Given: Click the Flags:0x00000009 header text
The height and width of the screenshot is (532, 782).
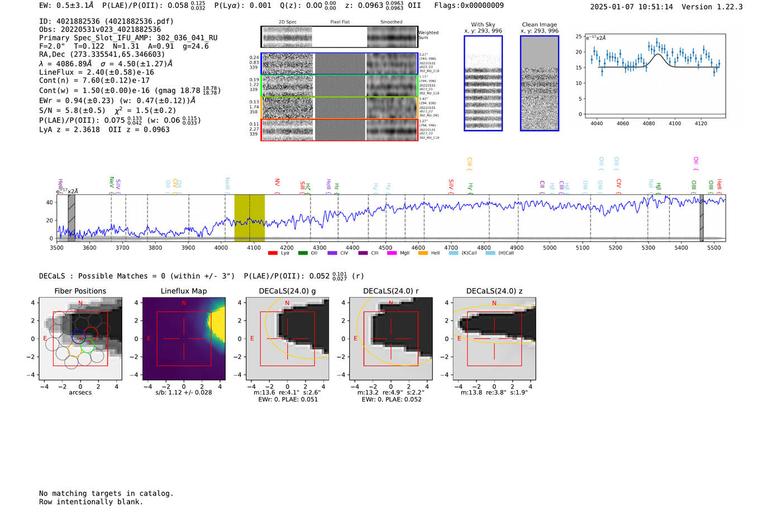Looking at the screenshot, I should pyautogui.click(x=469, y=5).
